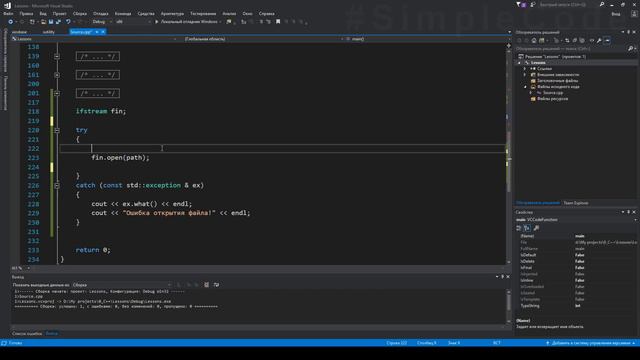
Task: Toggle the Preview Selected Items button in Solution Explorer
Action: [x=607, y=40]
